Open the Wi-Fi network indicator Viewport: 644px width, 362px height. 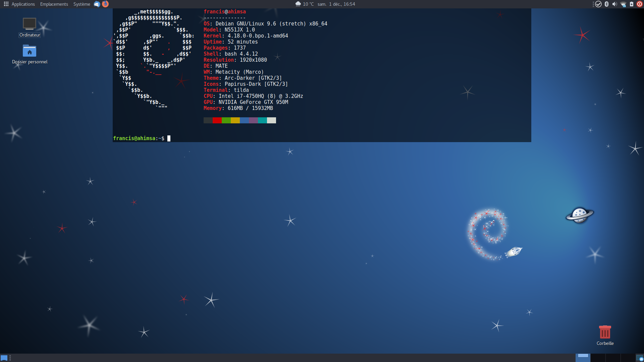tap(623, 4)
